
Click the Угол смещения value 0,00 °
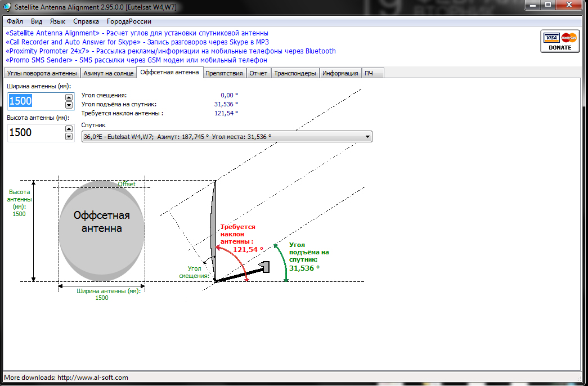[x=230, y=95]
